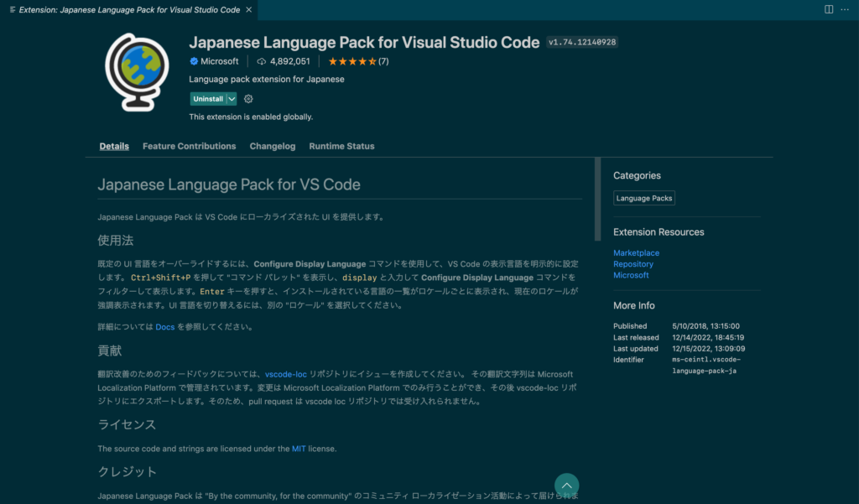
Task: Switch to the Details tab
Action: [114, 146]
